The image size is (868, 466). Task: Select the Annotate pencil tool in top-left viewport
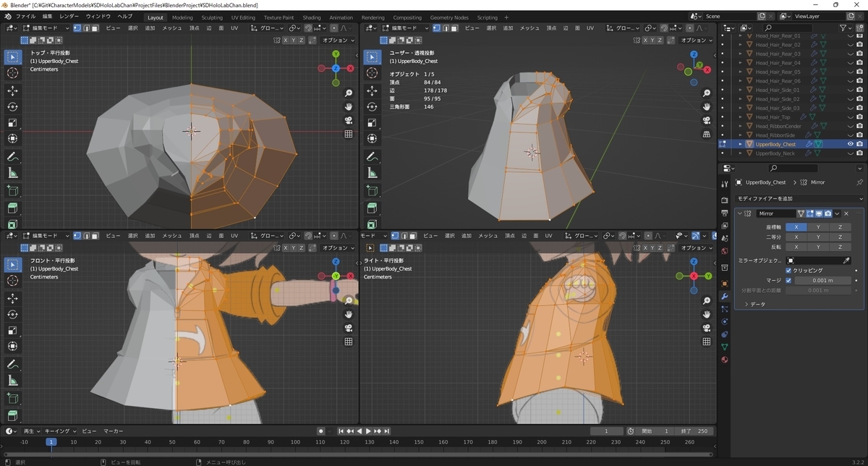click(13, 156)
